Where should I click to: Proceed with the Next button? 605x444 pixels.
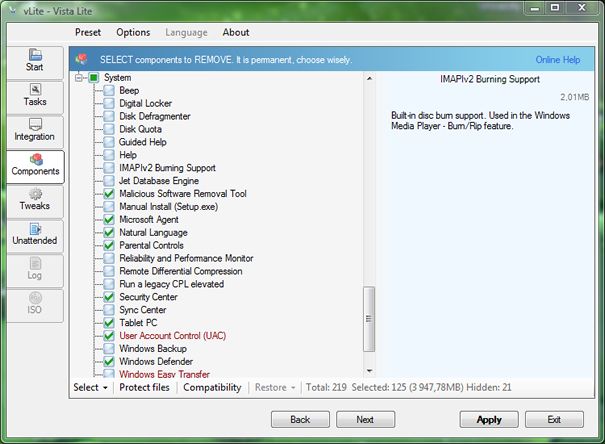tap(365, 419)
